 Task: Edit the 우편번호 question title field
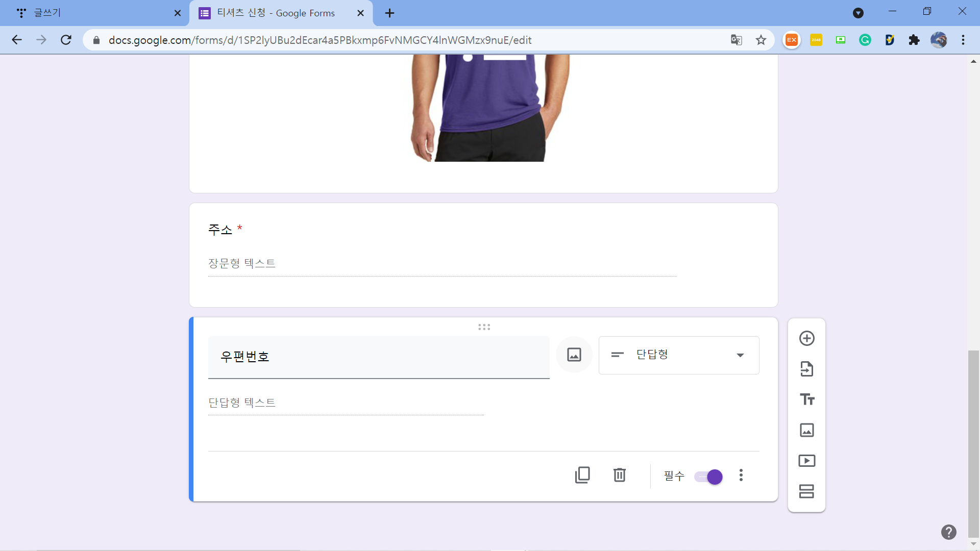point(379,357)
